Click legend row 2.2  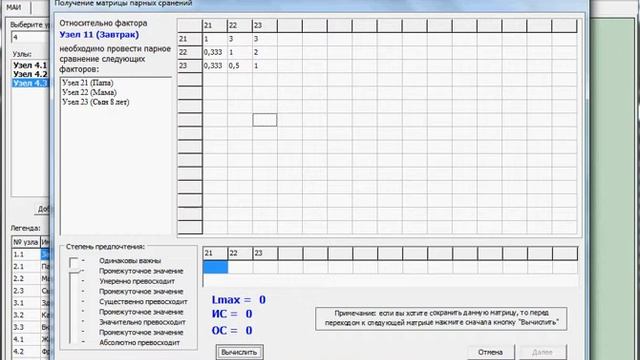click(x=30, y=279)
